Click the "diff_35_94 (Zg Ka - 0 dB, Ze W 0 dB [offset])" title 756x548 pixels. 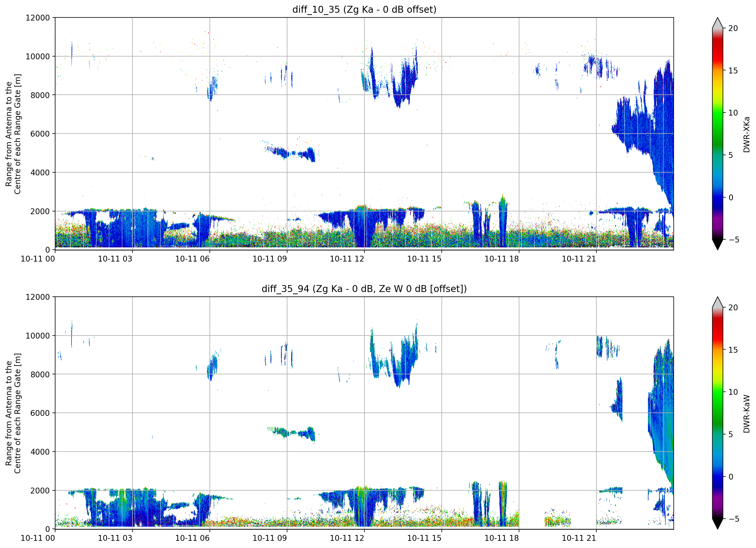pos(364,289)
